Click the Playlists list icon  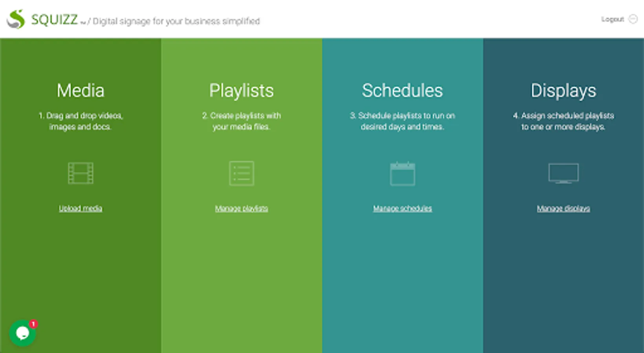click(x=241, y=173)
